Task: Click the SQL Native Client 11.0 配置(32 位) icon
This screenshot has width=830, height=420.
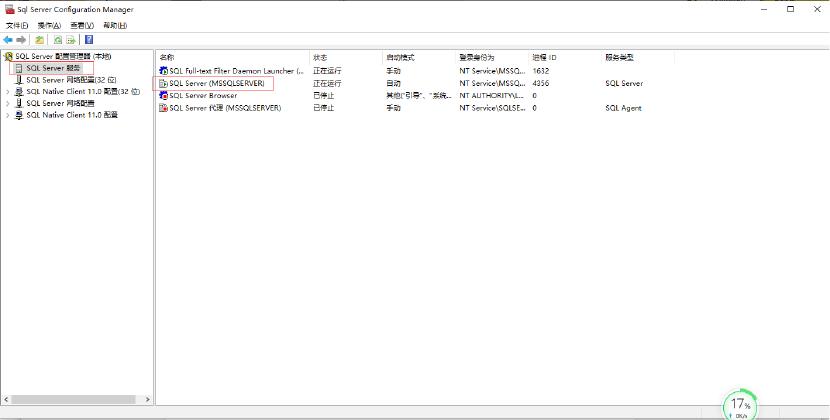Action: (19, 92)
